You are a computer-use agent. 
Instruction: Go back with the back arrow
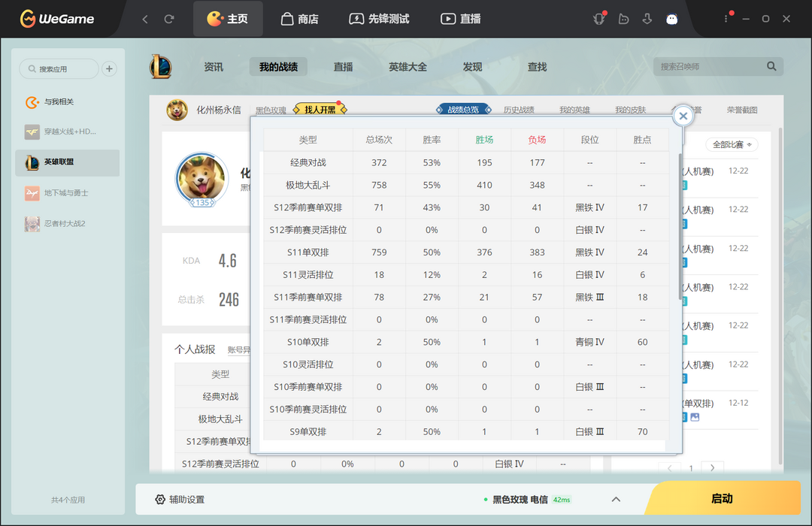(x=145, y=19)
